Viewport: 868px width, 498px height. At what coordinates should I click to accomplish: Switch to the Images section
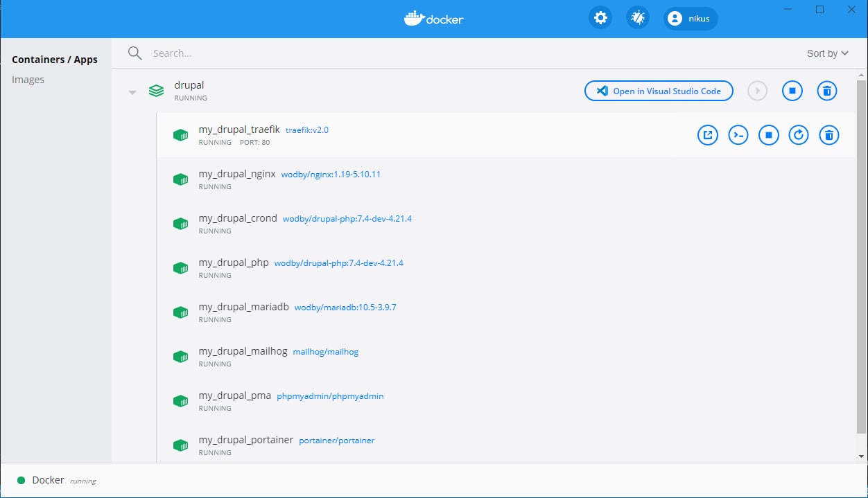coord(28,80)
